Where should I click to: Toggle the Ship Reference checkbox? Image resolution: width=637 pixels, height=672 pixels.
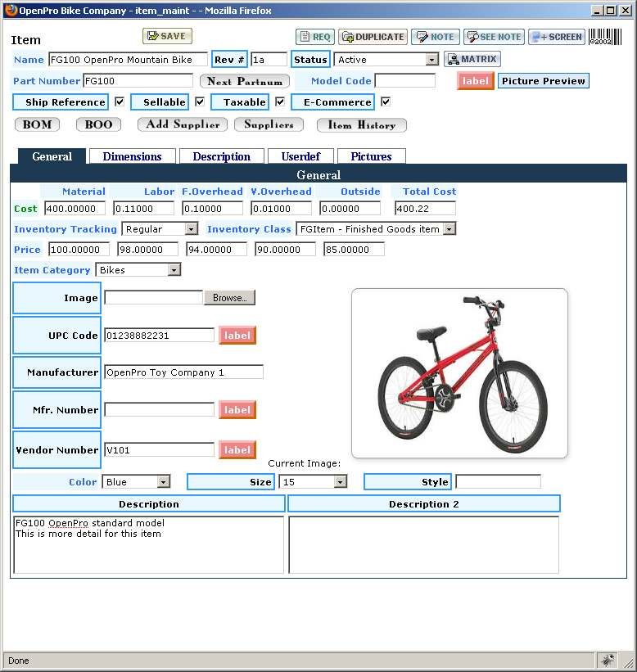[120, 102]
